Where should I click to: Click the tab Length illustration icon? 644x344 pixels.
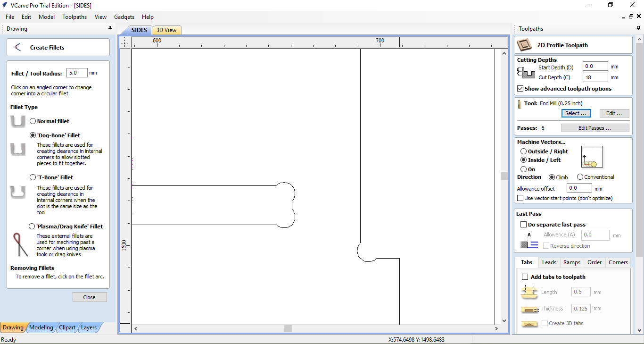529,292
